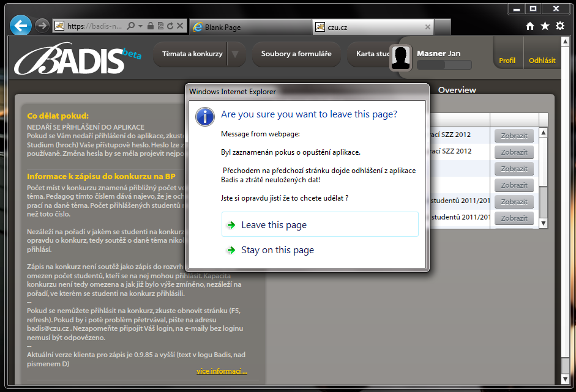Choose Stay on this page

(x=277, y=250)
